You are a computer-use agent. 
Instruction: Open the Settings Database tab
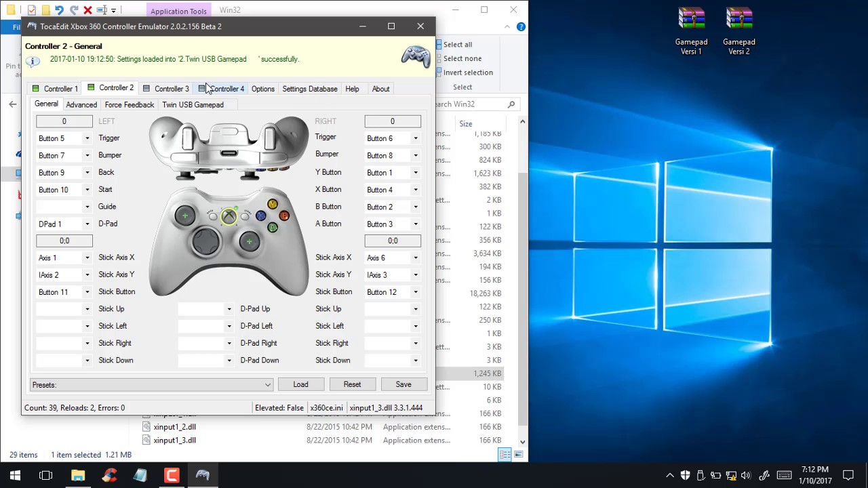point(310,89)
